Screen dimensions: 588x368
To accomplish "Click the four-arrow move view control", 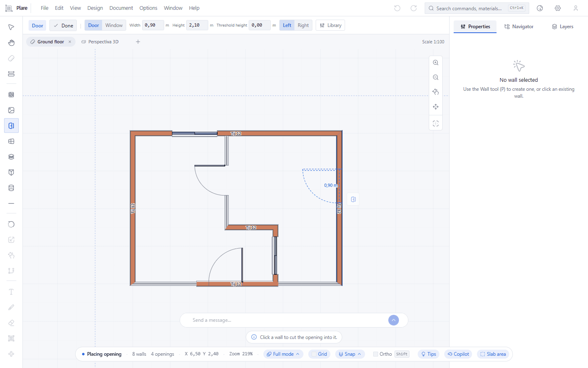I will [436, 107].
